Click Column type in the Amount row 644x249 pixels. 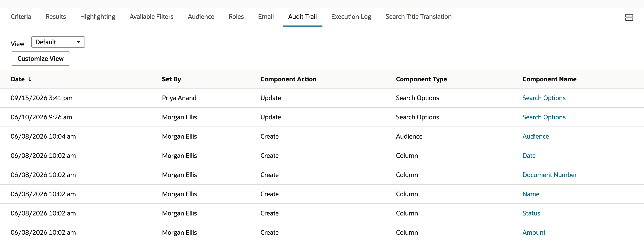coord(407,233)
